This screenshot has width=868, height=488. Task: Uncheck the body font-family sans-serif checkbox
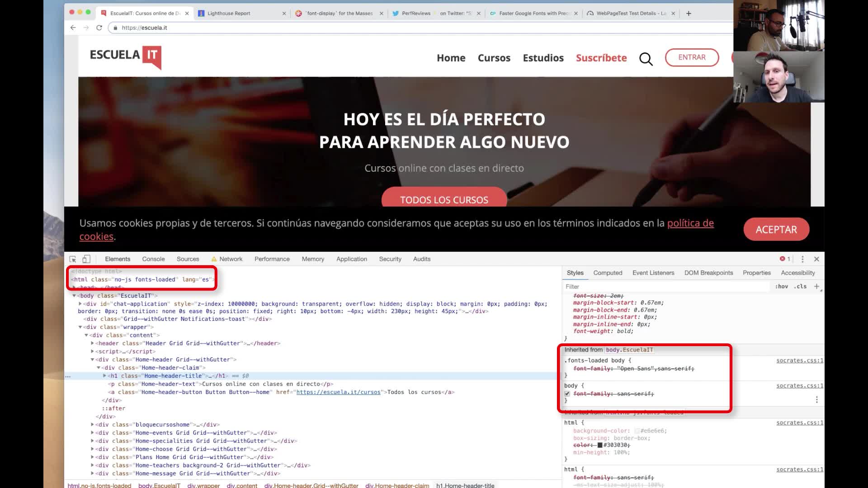tap(567, 394)
